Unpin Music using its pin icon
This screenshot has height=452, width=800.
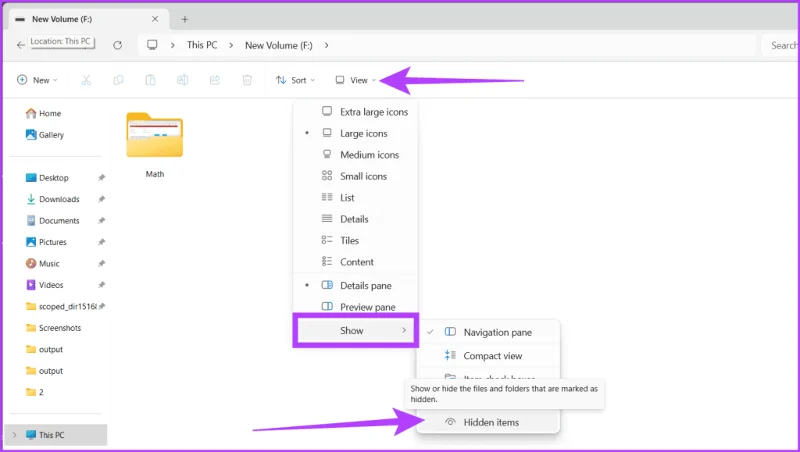[102, 263]
